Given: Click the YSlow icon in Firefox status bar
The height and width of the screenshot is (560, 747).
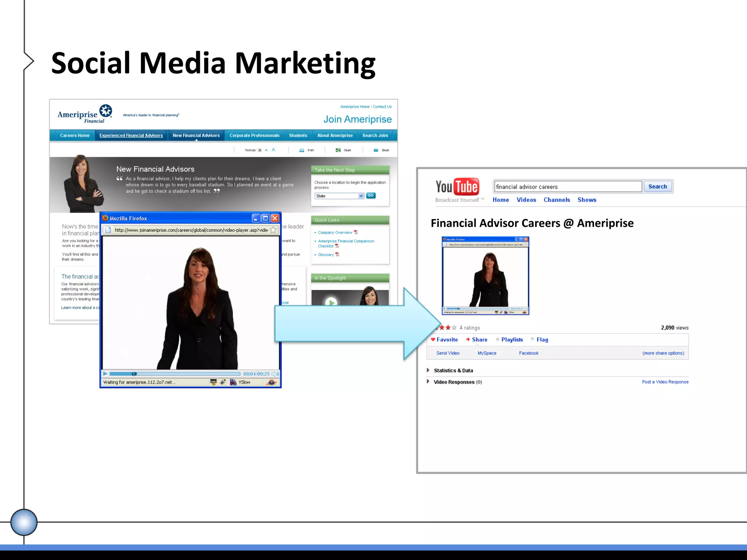Looking at the screenshot, I should click(233, 382).
